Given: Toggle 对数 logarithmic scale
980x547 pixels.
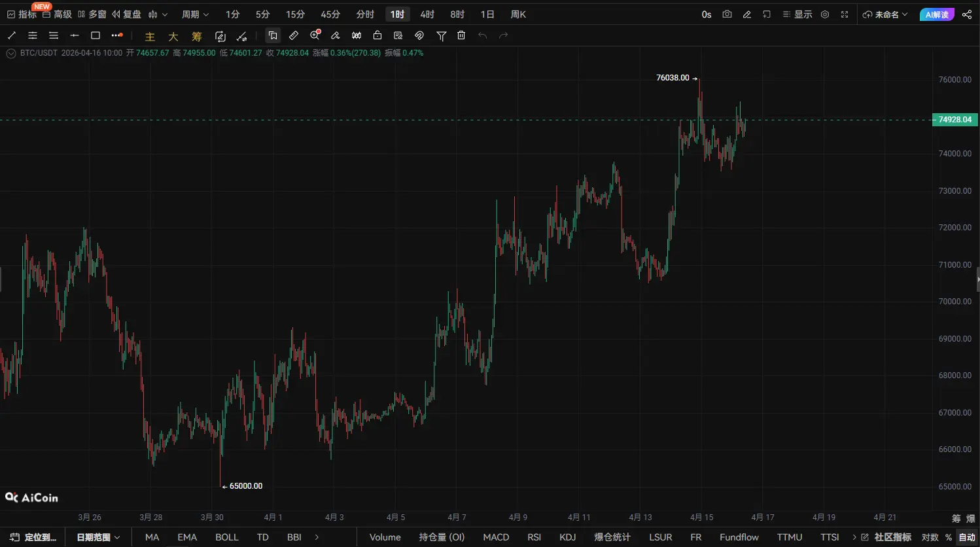Looking at the screenshot, I should point(930,537).
